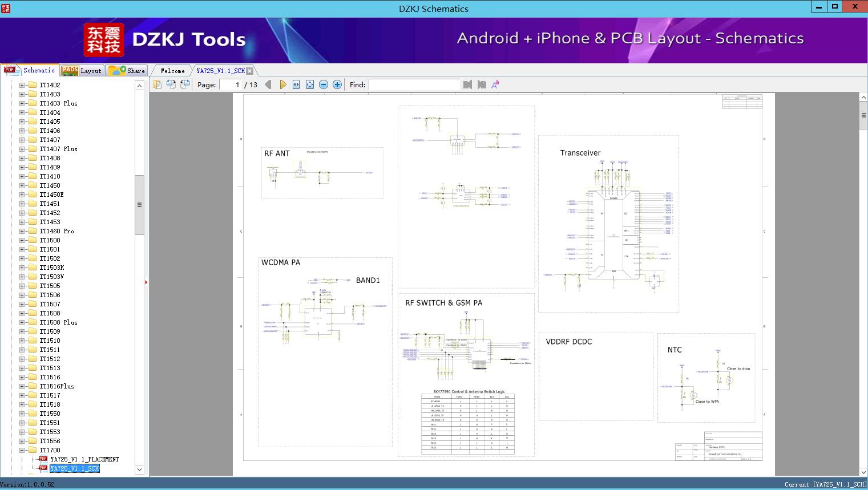
Task: Click the zoom out minus icon
Action: 324,84
